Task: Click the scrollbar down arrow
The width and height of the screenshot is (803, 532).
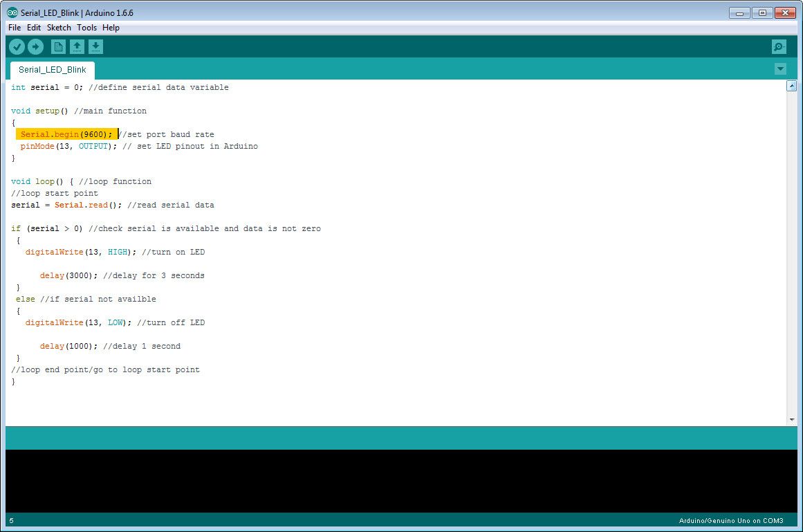Action: click(x=791, y=419)
